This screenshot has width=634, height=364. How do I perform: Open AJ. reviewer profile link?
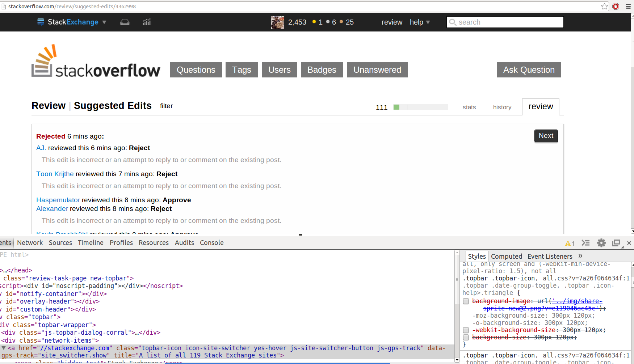[41, 148]
